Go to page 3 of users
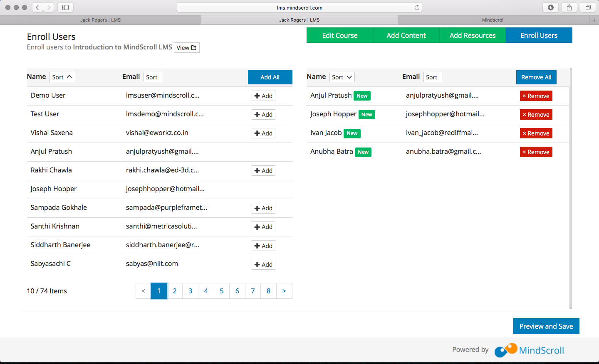This screenshot has height=364, width=599. [x=190, y=291]
